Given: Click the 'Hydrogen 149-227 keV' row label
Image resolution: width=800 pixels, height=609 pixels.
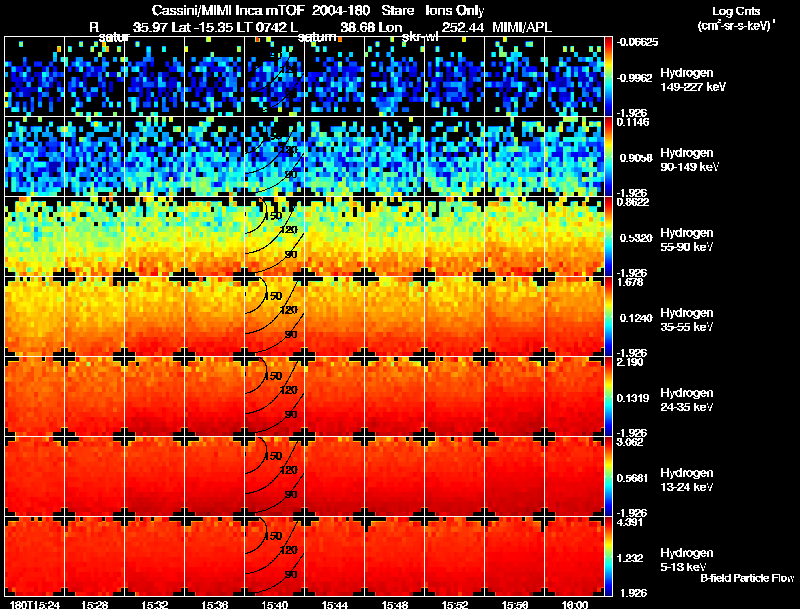Looking at the screenshot, I should point(693,80).
